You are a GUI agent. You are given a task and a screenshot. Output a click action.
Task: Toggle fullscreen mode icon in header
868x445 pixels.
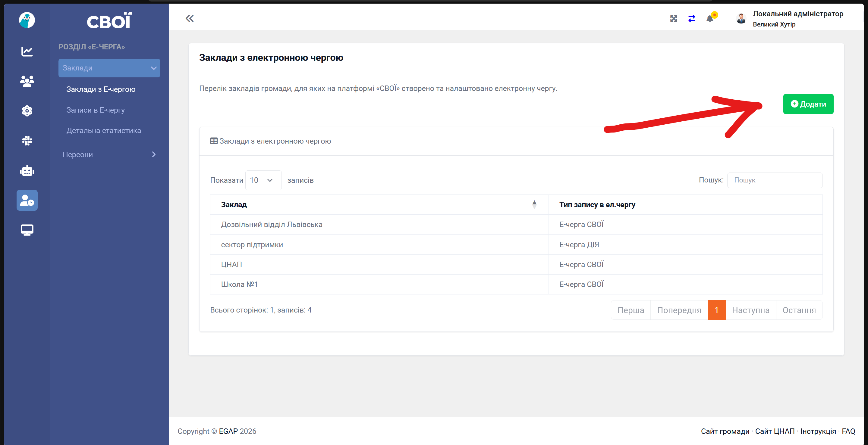(673, 18)
